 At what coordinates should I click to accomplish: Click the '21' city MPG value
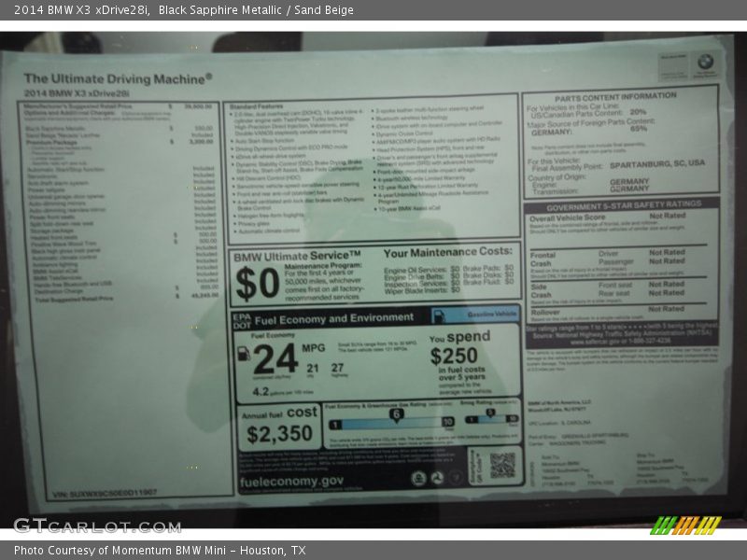[313, 368]
